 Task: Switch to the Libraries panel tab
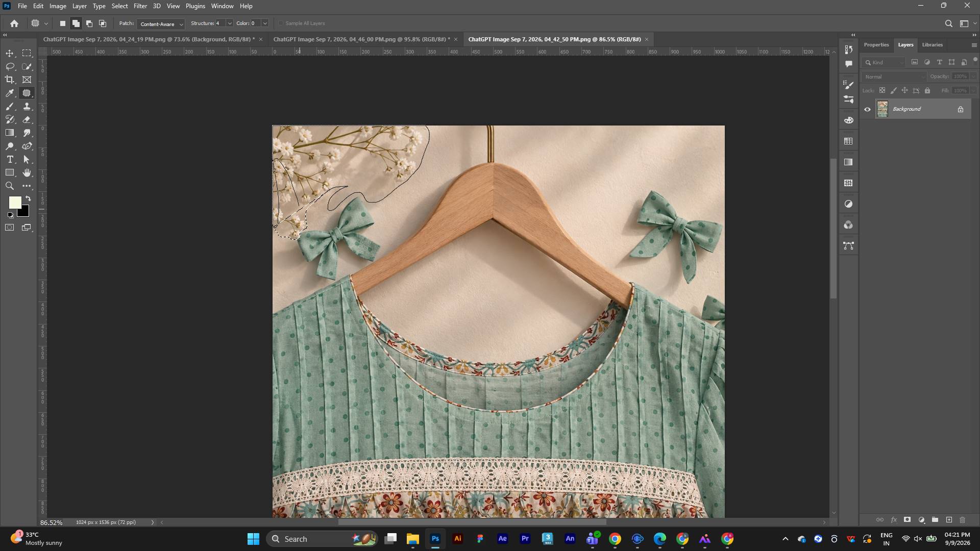[932, 45]
